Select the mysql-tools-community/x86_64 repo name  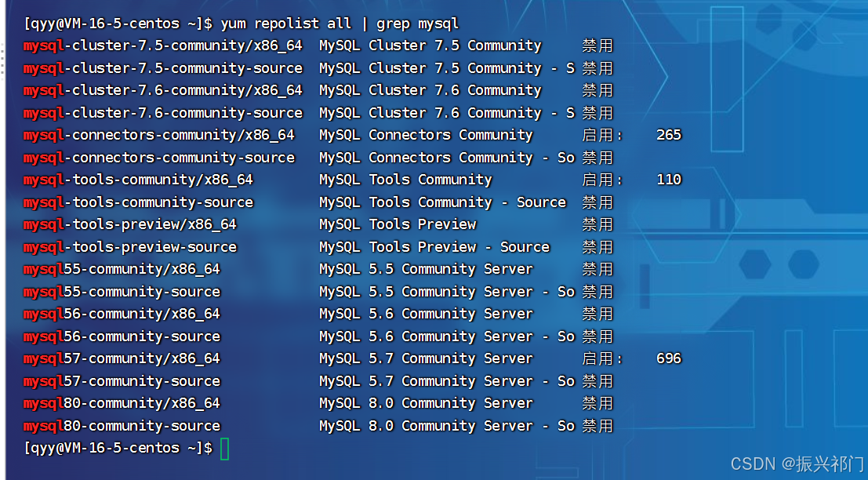[x=138, y=180]
